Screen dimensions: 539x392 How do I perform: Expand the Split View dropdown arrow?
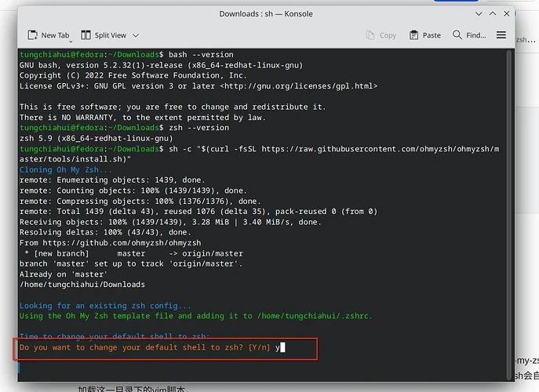(x=136, y=35)
